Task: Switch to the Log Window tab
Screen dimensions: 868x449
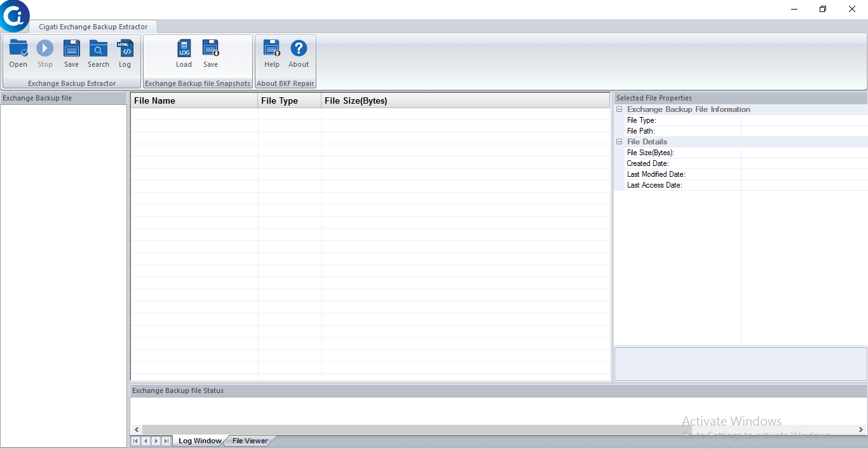Action: (200, 441)
